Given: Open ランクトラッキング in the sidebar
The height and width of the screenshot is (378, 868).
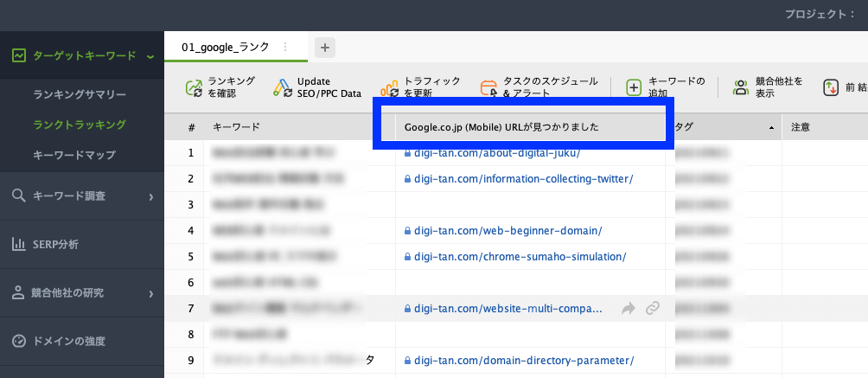Looking at the screenshot, I should click(80, 125).
